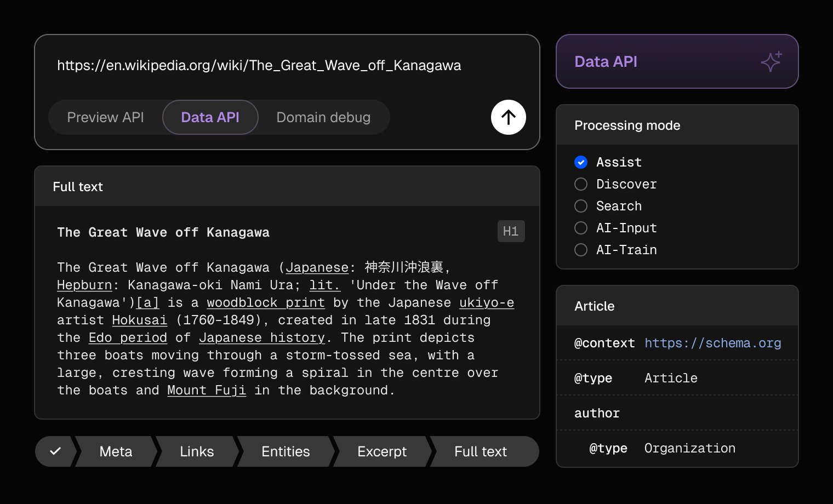
Task: Open the ukiyo-e link
Action: pos(487,302)
